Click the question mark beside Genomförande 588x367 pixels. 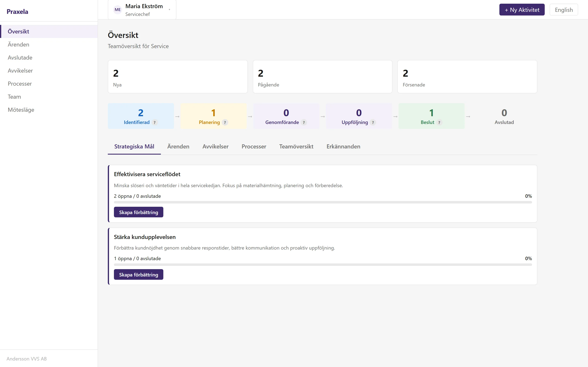click(304, 123)
